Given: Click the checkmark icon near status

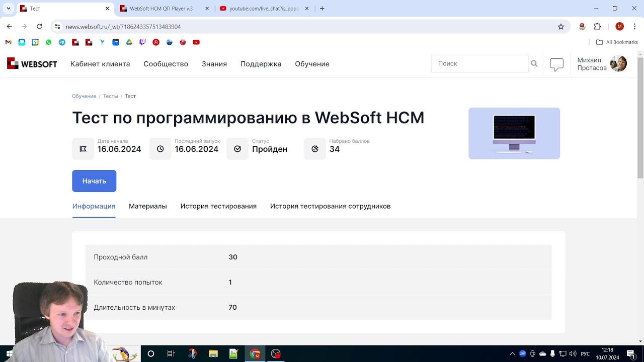Looking at the screenshot, I should coord(237,149).
